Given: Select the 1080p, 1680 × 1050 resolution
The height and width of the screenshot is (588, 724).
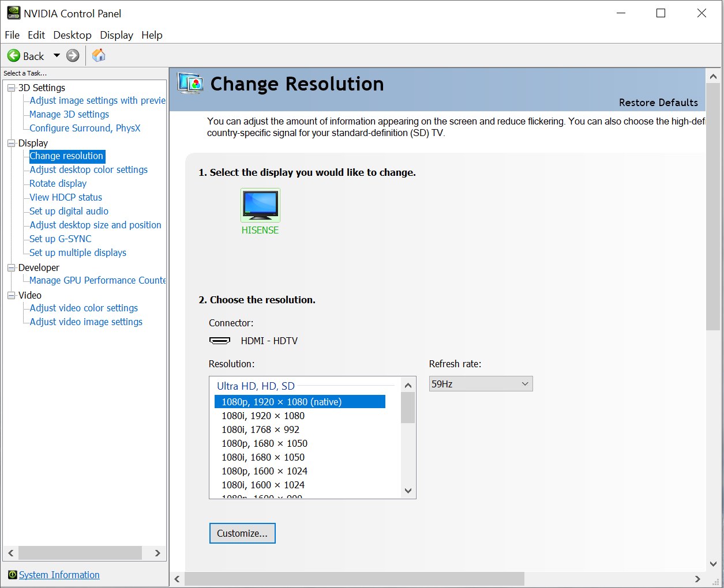Looking at the screenshot, I should pyautogui.click(x=265, y=443).
